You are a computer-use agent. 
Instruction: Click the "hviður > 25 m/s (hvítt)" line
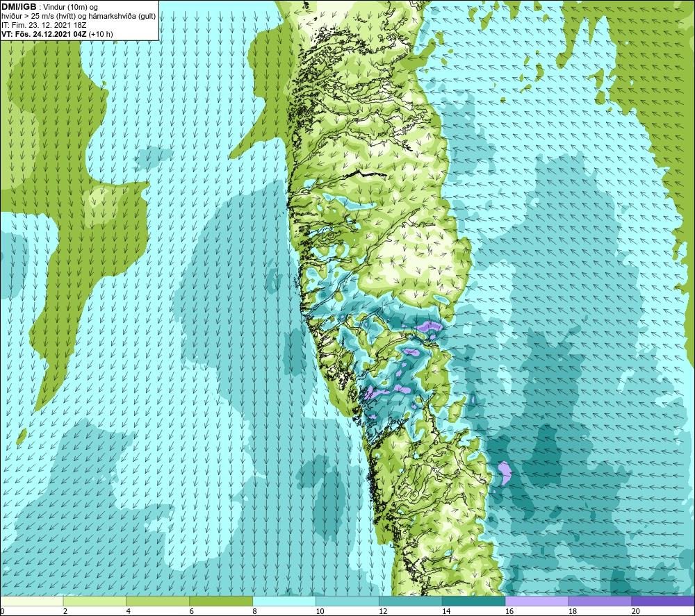pyautogui.click(x=38, y=16)
